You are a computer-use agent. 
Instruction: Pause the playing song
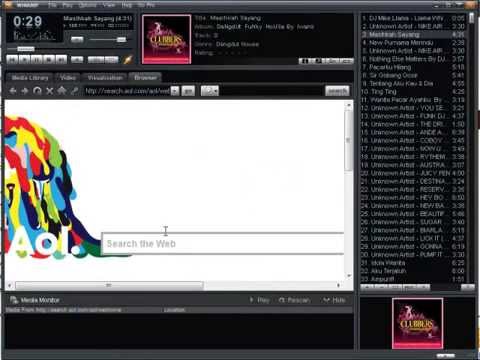pos(37,60)
